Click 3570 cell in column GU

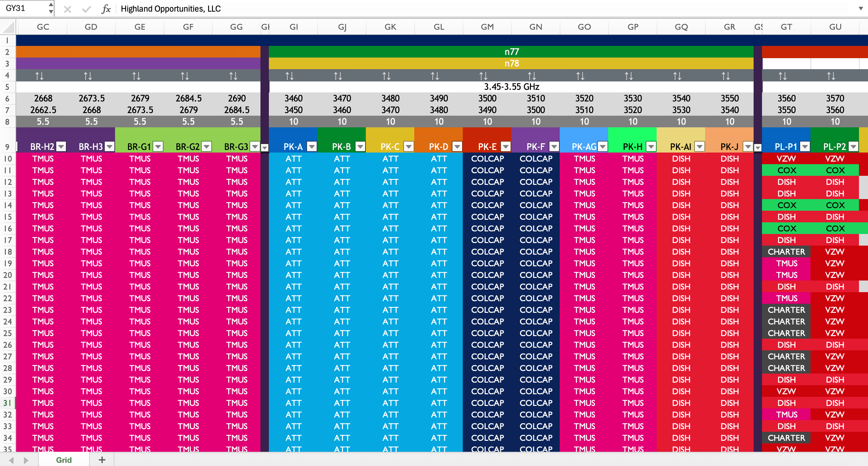point(835,98)
